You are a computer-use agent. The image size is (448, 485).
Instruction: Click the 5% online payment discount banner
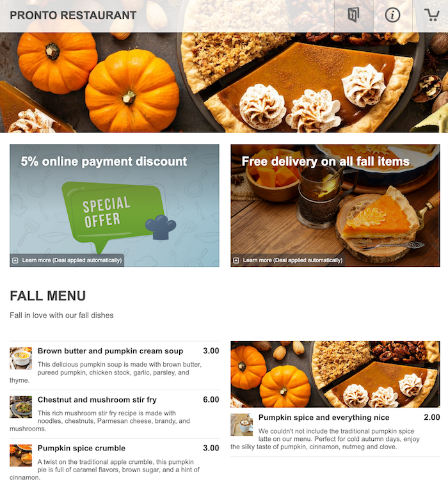coord(115,205)
